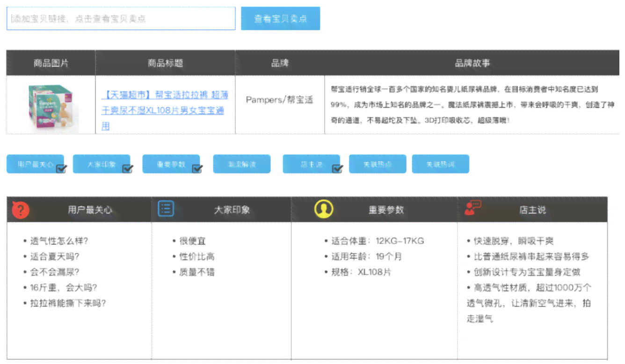Select the question 适合夏天吗?
Image resolution: width=625 pixels, height=364 pixels.
pyautogui.click(x=55, y=256)
